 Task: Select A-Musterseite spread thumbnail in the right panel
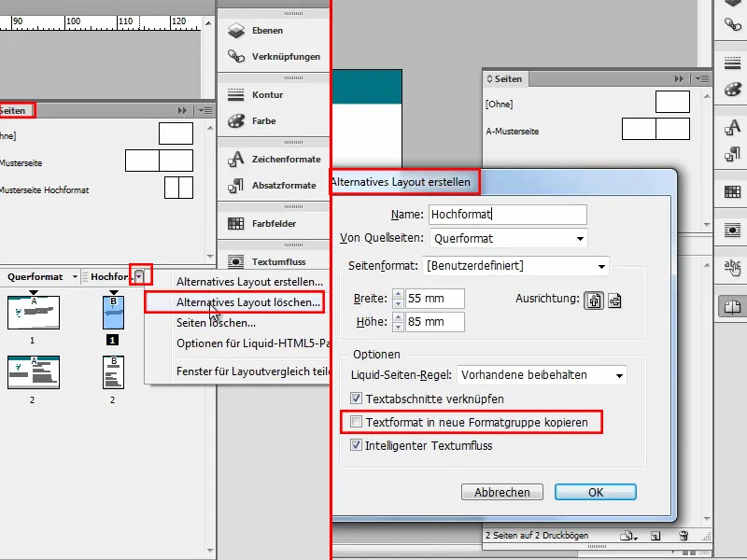pos(655,129)
